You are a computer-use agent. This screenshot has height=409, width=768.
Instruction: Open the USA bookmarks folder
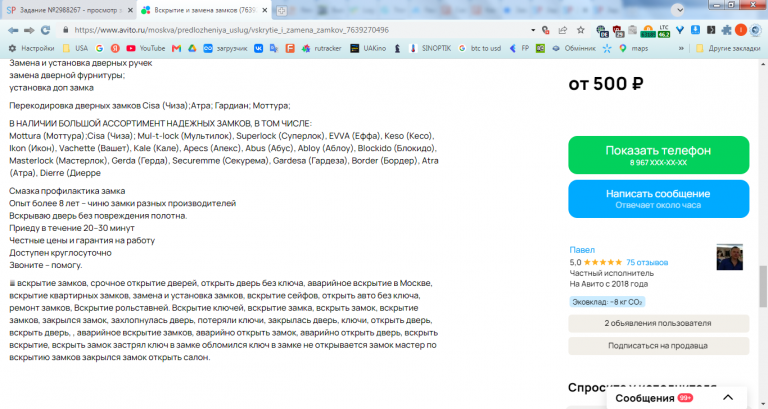pos(75,48)
